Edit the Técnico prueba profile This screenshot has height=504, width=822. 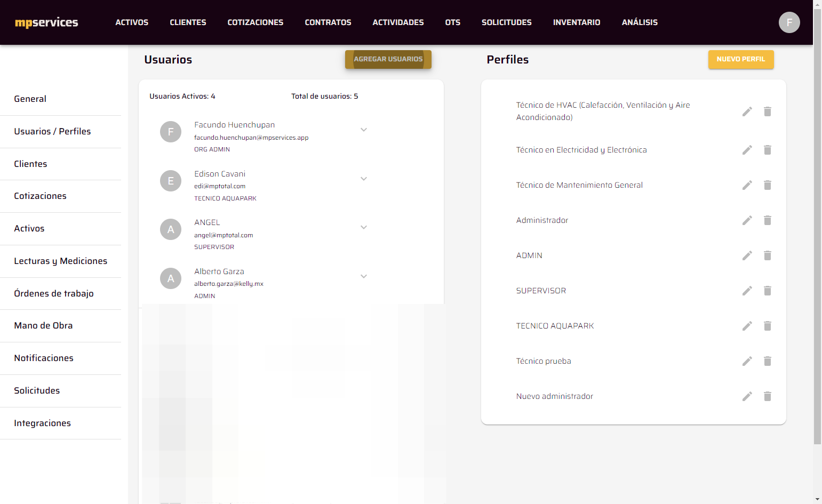click(747, 361)
